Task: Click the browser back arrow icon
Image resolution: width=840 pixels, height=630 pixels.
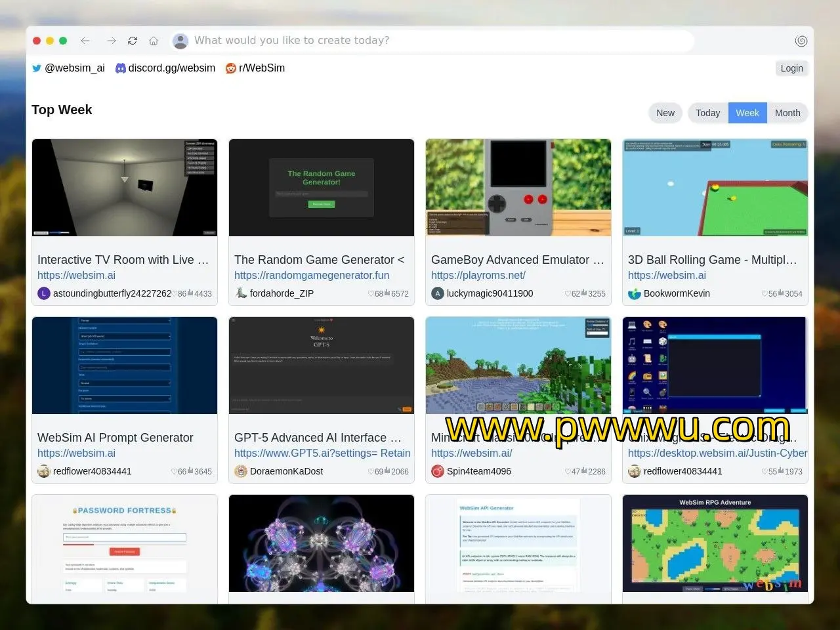Action: (85, 41)
